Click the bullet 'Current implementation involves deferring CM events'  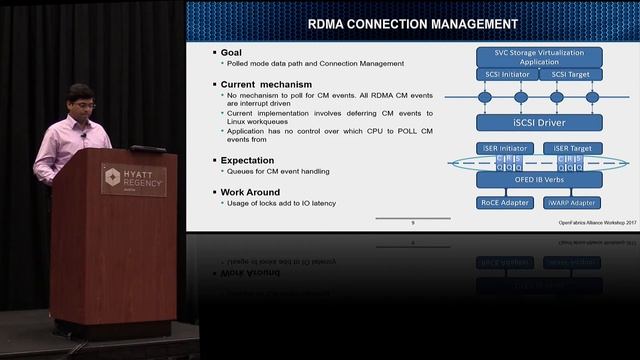[x=329, y=117]
